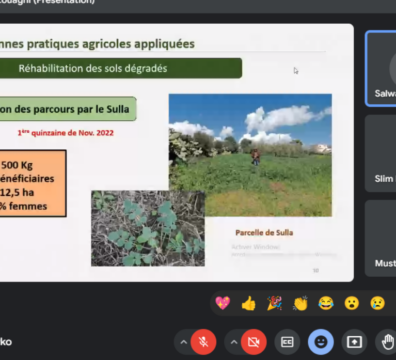The width and height of the screenshot is (396, 360).
Task: Send crying face reaction
Action: [377, 303]
